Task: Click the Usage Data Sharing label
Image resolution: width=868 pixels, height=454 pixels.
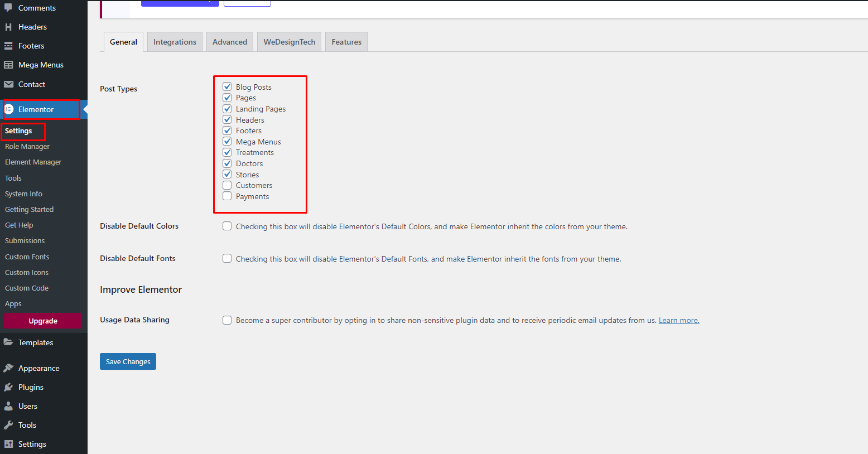Action: 134,320
